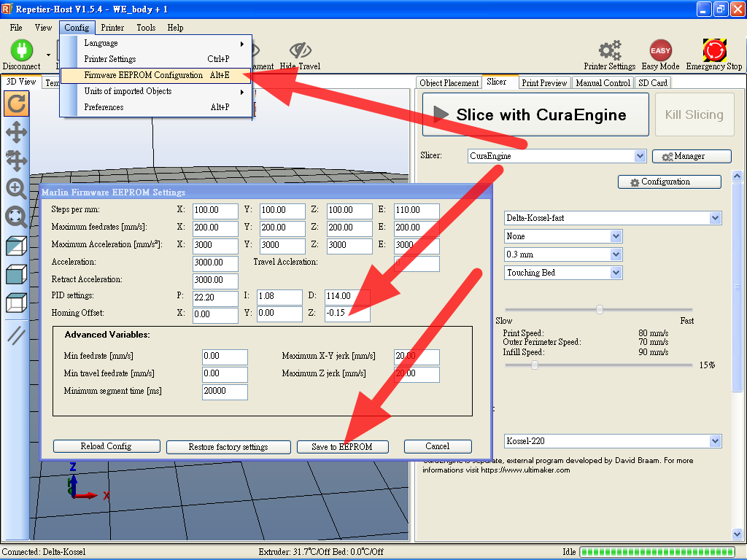Open the Printer Settings gears icon
The width and height of the screenshot is (747, 560).
(x=610, y=50)
